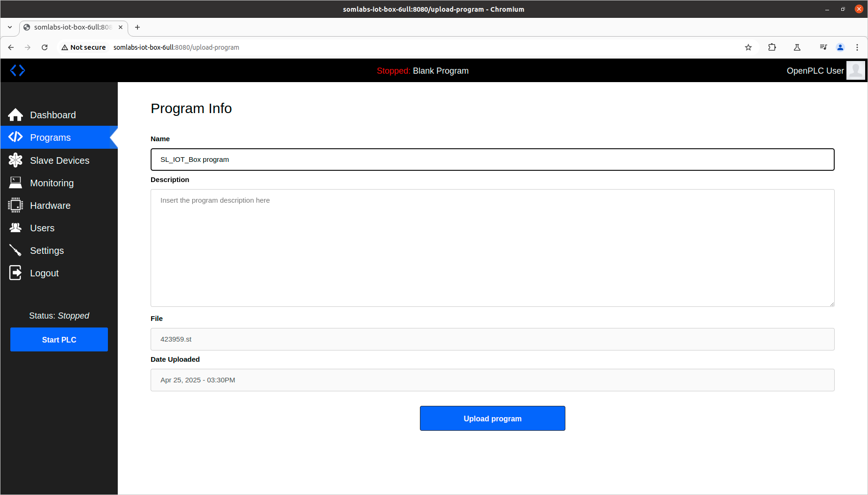Select Programs in the sidebar menu
This screenshot has height=495, width=868.
(50, 137)
